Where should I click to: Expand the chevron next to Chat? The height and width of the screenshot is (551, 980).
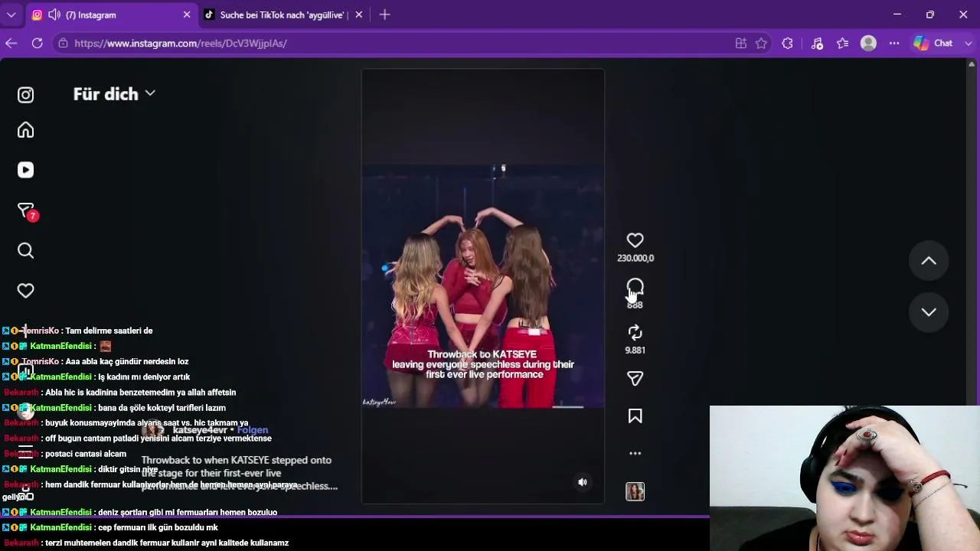coord(968,44)
